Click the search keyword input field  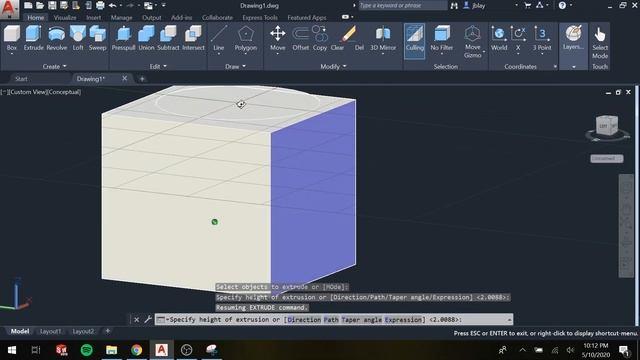(402, 5)
